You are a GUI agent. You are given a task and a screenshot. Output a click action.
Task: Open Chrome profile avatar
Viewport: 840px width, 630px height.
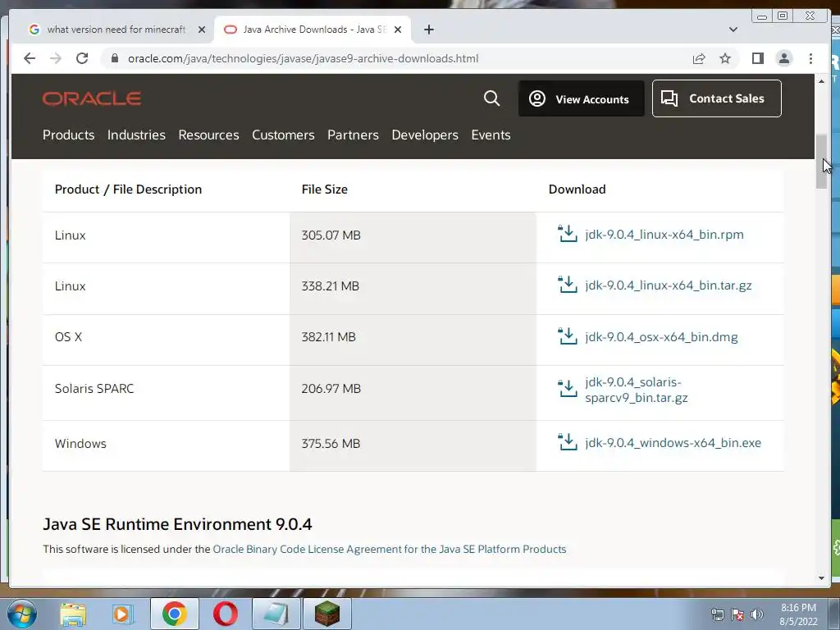783,58
